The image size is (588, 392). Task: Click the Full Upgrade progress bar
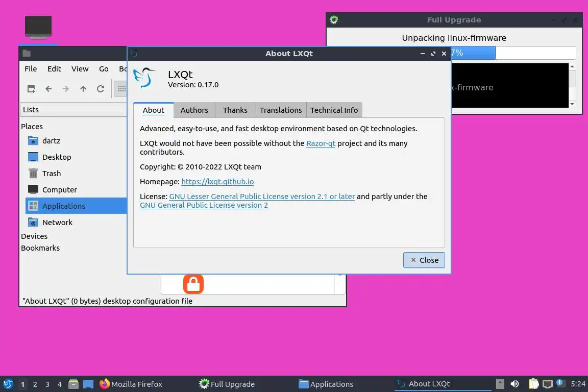click(513, 53)
